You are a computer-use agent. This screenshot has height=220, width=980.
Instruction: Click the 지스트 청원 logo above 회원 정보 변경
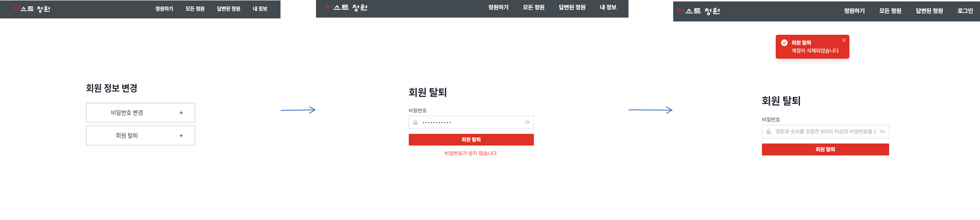tap(32, 9)
